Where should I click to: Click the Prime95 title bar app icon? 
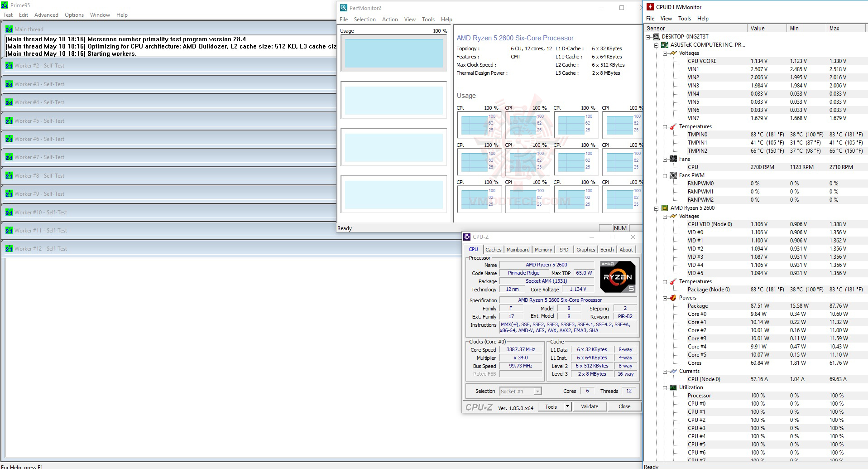click(x=5, y=5)
